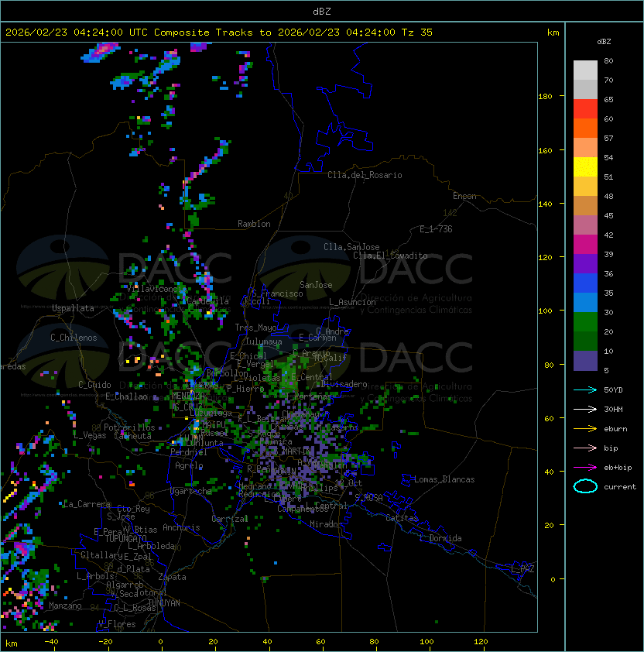This screenshot has height=652, width=644.
Task: Click the '180' km tick on vertical axis
Action: coord(545,96)
